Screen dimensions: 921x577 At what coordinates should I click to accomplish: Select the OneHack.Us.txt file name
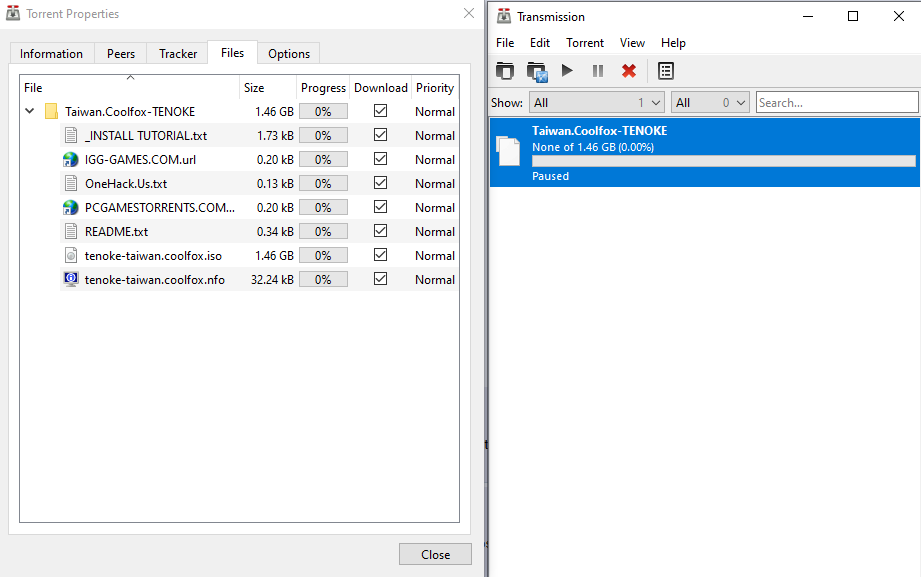point(126,184)
